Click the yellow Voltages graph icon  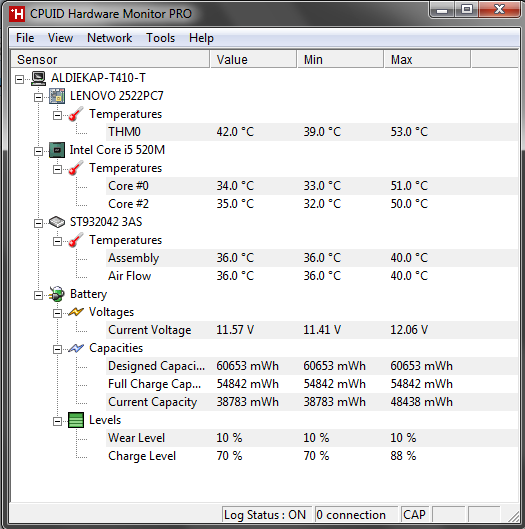point(76,312)
